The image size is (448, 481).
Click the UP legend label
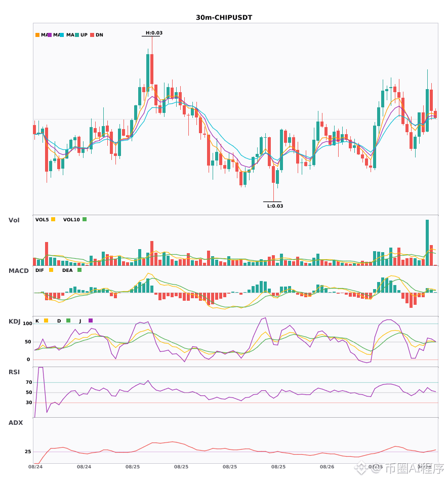[x=84, y=35]
